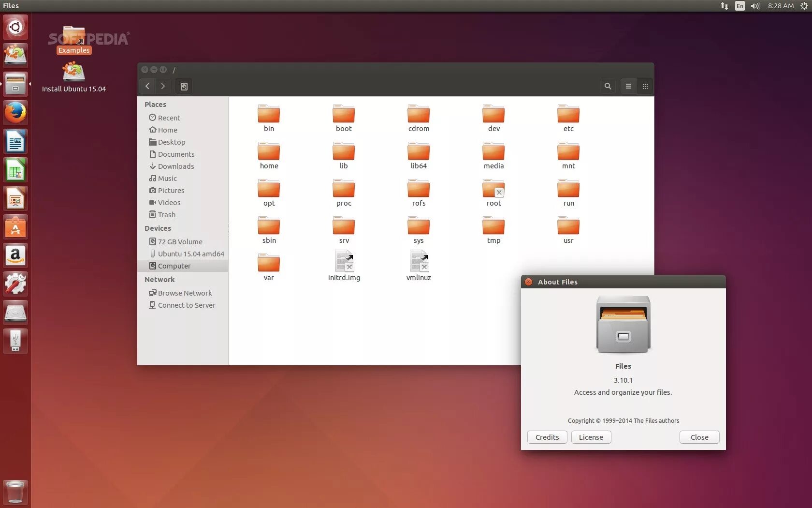Viewport: 812px width, 508px height.
Task: Open Downloads in the sidebar
Action: pos(183,166)
